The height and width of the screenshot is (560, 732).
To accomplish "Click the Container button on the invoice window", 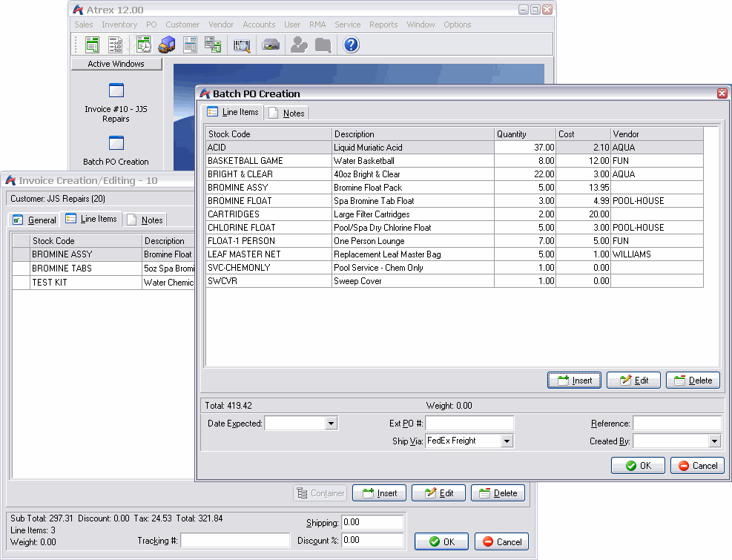I will coord(320,493).
